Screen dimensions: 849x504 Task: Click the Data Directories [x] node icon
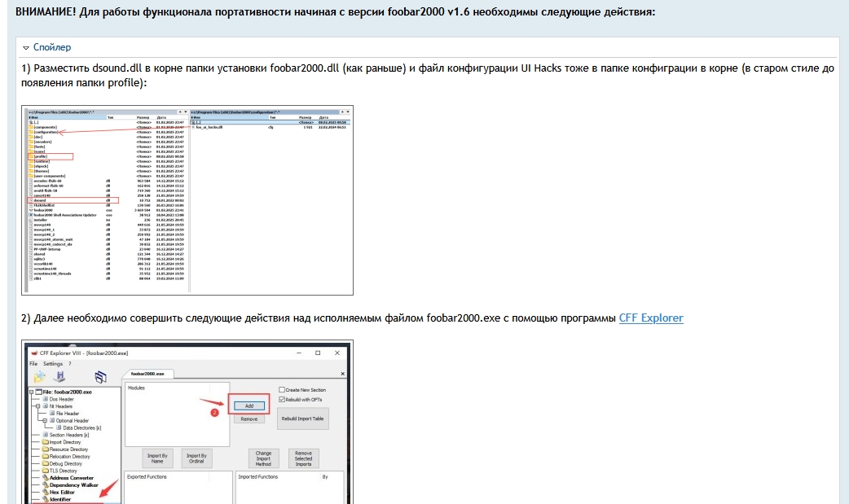(59, 427)
